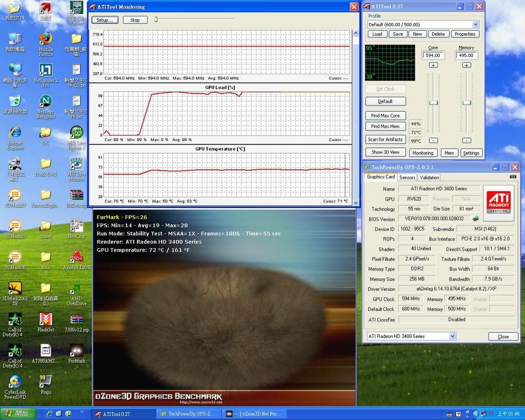The height and width of the screenshot is (420, 525).
Task: Expand GPU-Z graphics card selector dropdown
Action: [452, 336]
